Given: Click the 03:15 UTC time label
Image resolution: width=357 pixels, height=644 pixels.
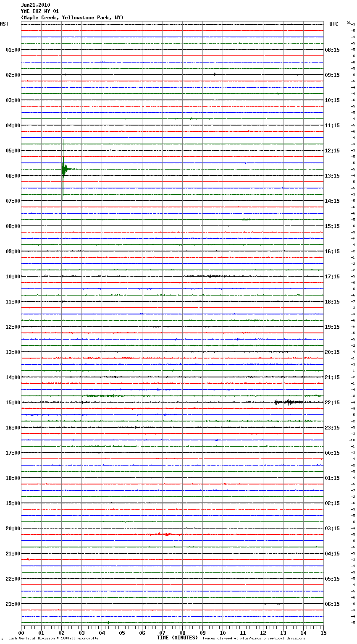Looking at the screenshot, I should [332, 529].
